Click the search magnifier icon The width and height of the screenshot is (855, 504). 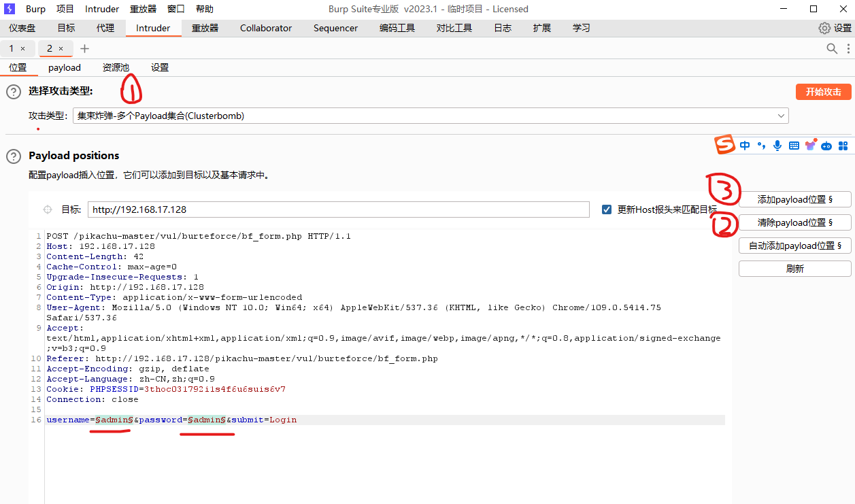pos(832,48)
